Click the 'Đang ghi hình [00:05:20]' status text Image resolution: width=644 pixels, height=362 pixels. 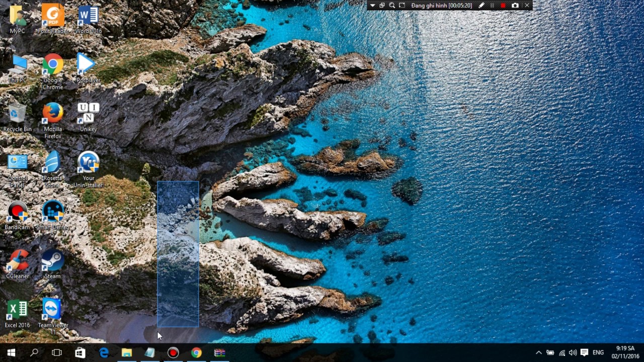pyautogui.click(x=441, y=6)
